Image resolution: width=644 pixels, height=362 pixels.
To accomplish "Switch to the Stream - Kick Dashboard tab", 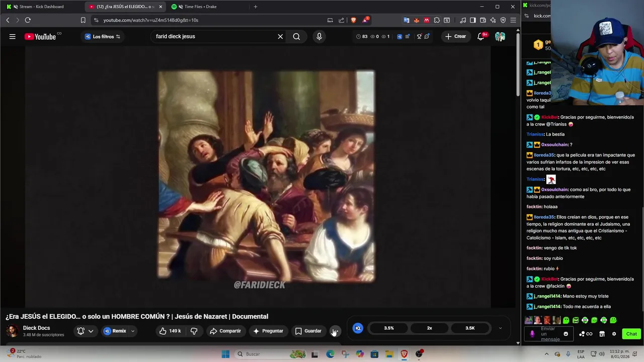I will (x=41, y=7).
